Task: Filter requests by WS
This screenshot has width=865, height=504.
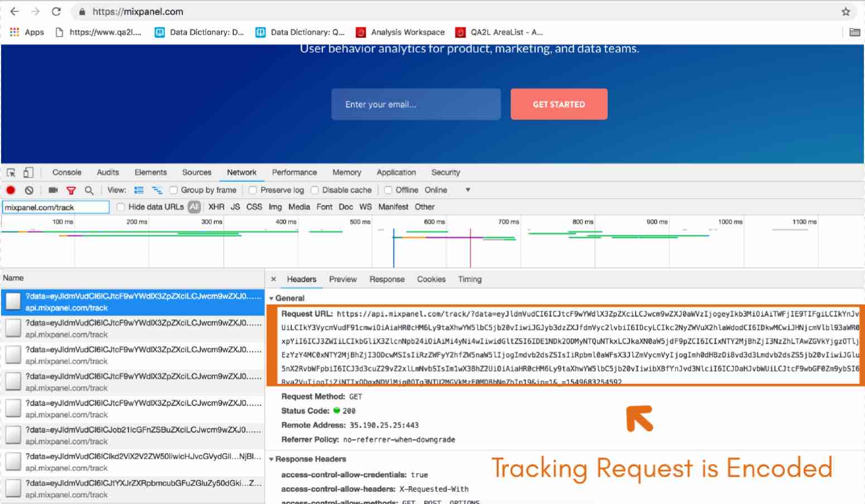Action: click(366, 207)
